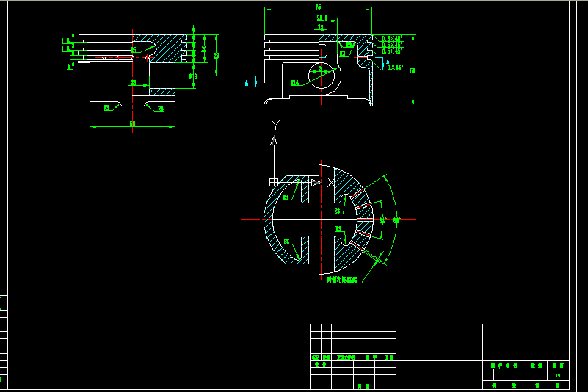Click the UCS origin square icon
Image resolution: width=588 pixels, height=392 pixels.
(273, 181)
